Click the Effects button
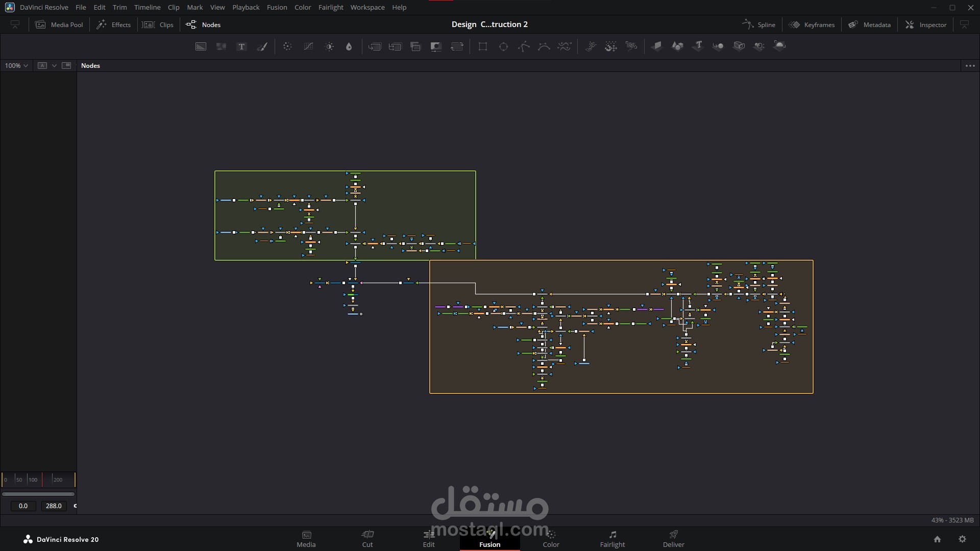Image resolution: width=980 pixels, height=551 pixels. pyautogui.click(x=114, y=24)
